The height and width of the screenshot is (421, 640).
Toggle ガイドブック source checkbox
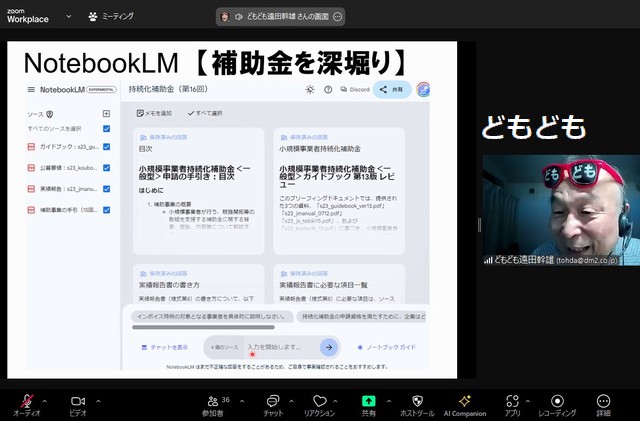[x=107, y=147]
